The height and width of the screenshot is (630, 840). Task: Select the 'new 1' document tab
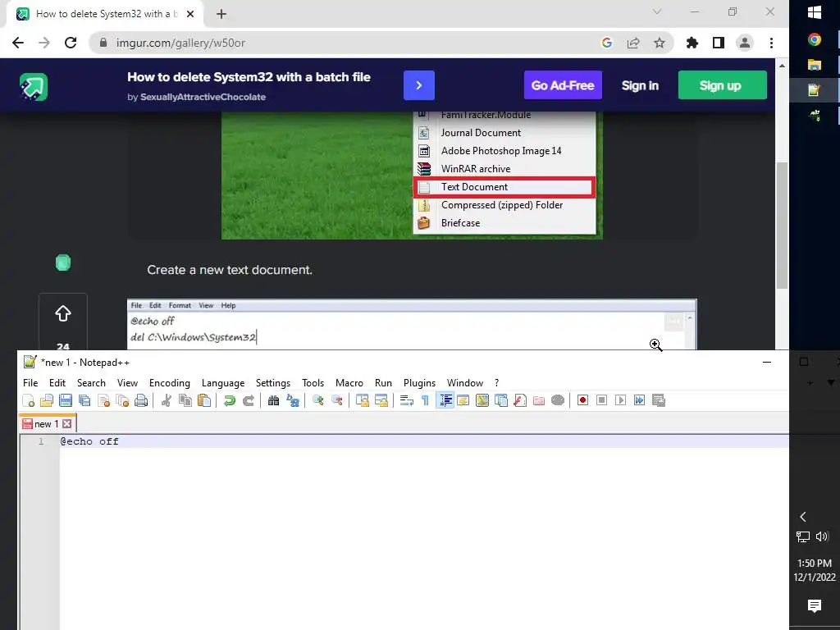(47, 424)
